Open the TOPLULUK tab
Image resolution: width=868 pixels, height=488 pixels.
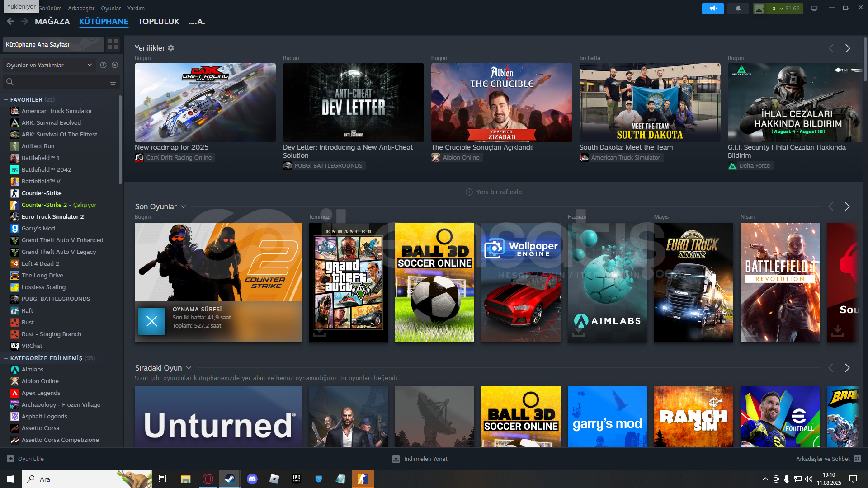159,21
